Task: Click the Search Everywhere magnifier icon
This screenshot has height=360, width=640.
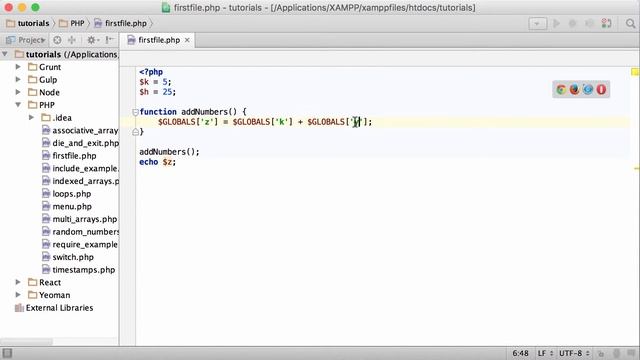Action: tap(631, 24)
